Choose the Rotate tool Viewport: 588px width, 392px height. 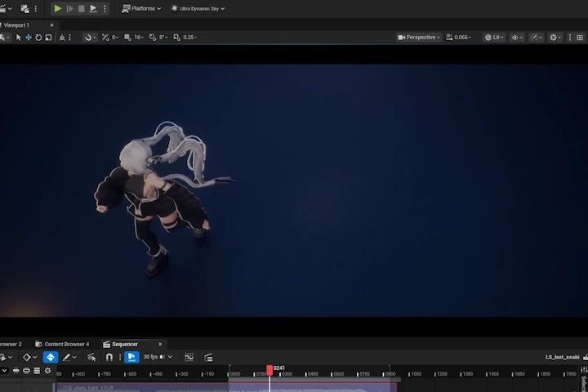pos(38,38)
